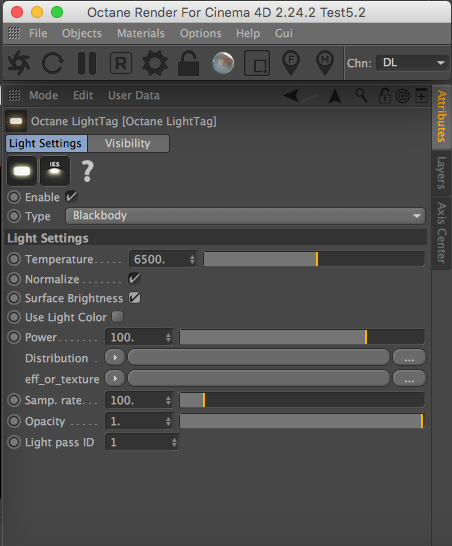Click the Opacity animation radio dot

tap(14, 421)
